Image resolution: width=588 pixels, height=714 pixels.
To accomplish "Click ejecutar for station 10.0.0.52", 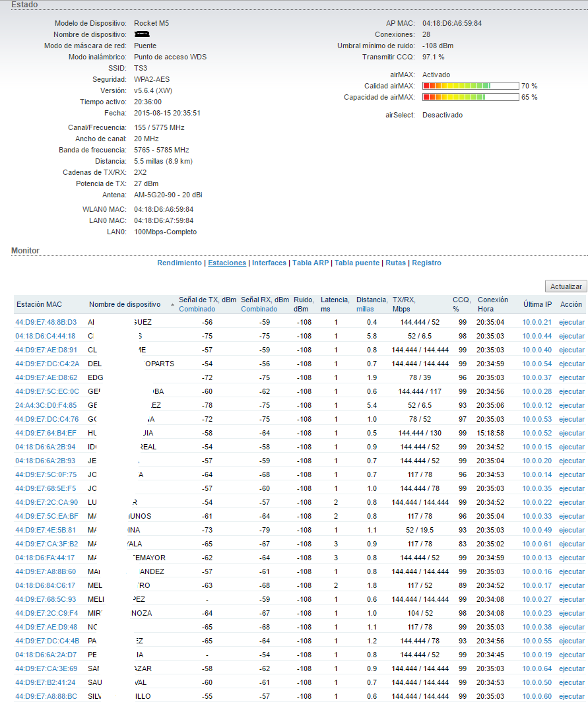I will (x=572, y=433).
